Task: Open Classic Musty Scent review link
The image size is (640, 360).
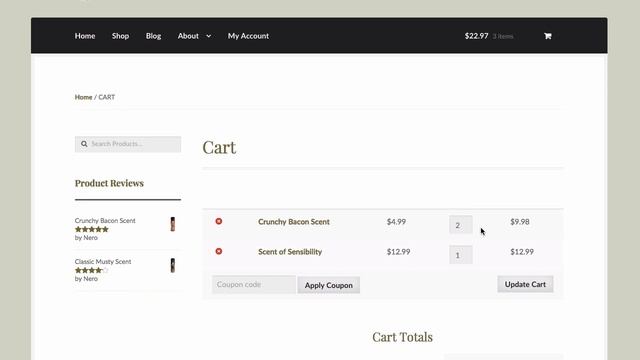Action: (x=103, y=262)
